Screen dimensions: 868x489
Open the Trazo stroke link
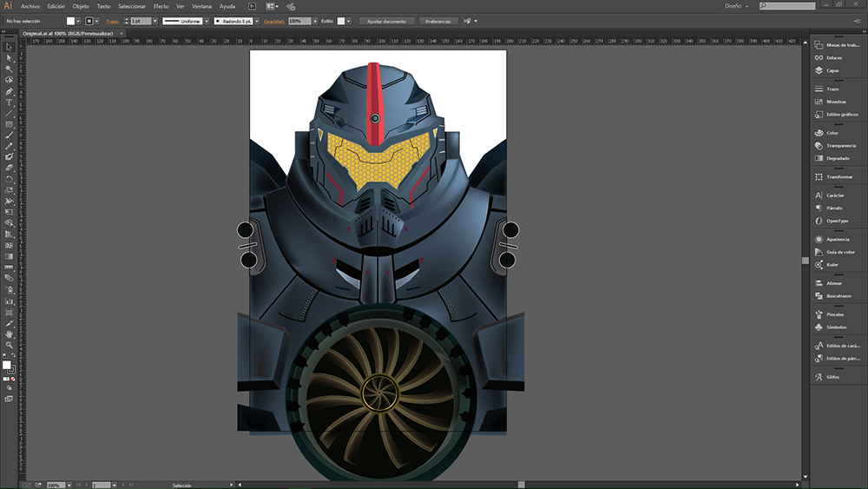click(112, 21)
